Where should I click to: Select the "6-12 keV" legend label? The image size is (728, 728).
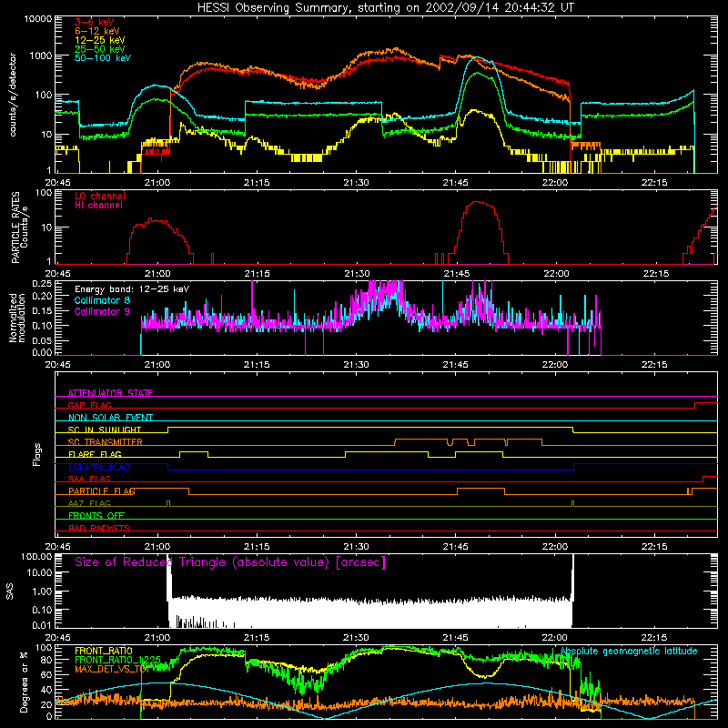tap(97, 31)
